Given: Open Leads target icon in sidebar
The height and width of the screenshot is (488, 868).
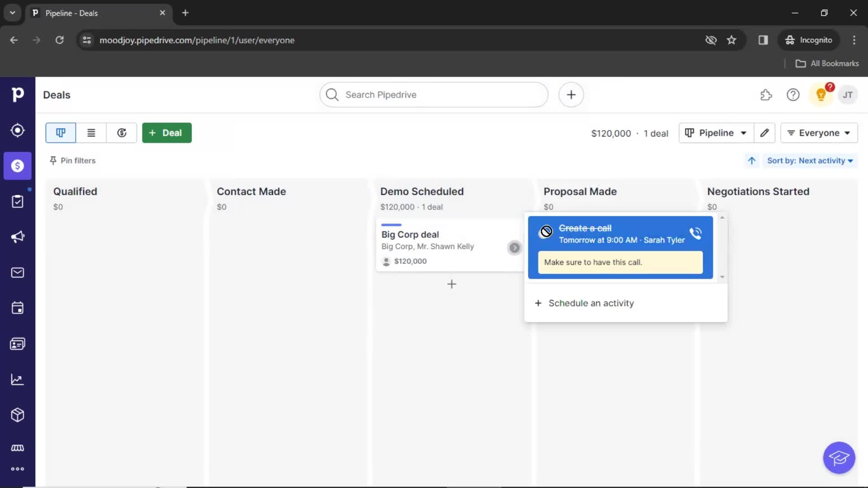Looking at the screenshot, I should (x=18, y=130).
